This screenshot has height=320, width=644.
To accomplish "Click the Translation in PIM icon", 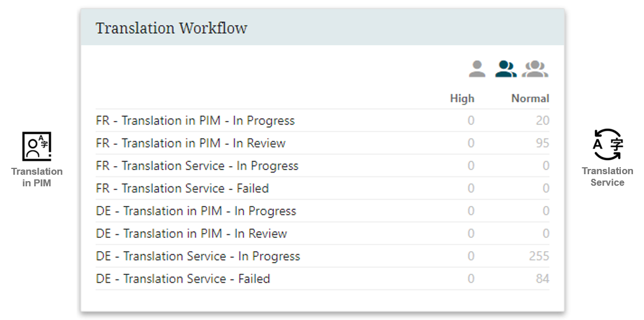I will (36, 146).
